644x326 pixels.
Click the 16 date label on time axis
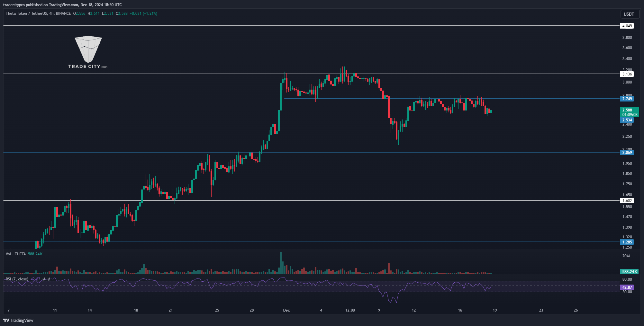click(460, 310)
